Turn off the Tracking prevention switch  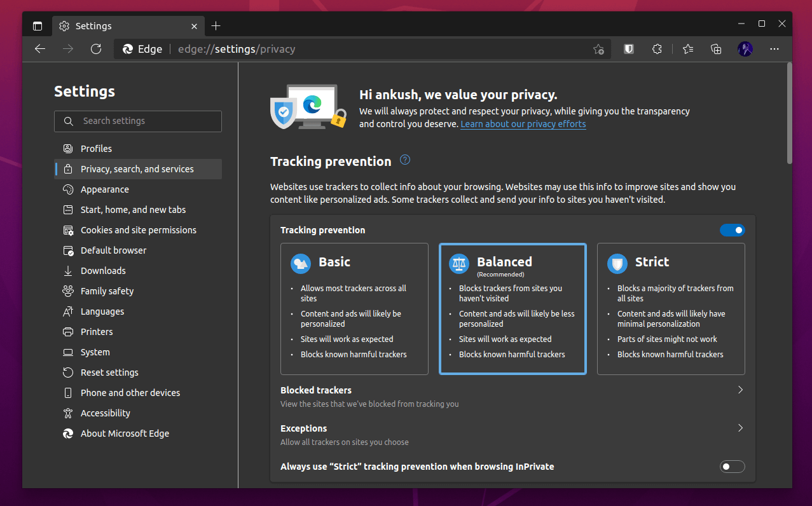click(x=732, y=230)
